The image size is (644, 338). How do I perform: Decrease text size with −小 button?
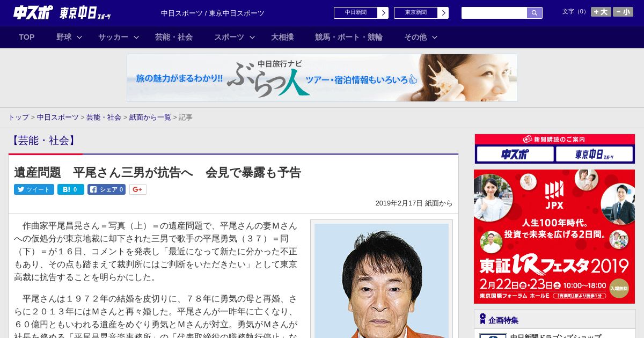(x=623, y=12)
